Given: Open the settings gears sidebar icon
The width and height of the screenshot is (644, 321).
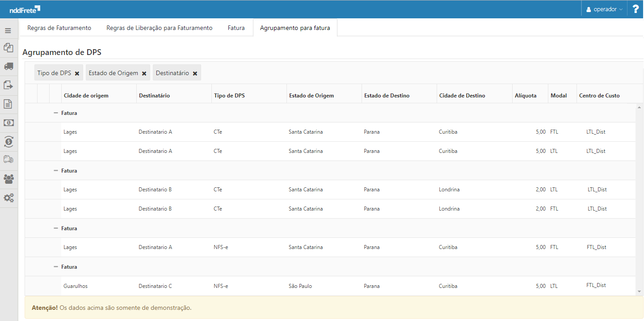Looking at the screenshot, I should click(x=8, y=198).
